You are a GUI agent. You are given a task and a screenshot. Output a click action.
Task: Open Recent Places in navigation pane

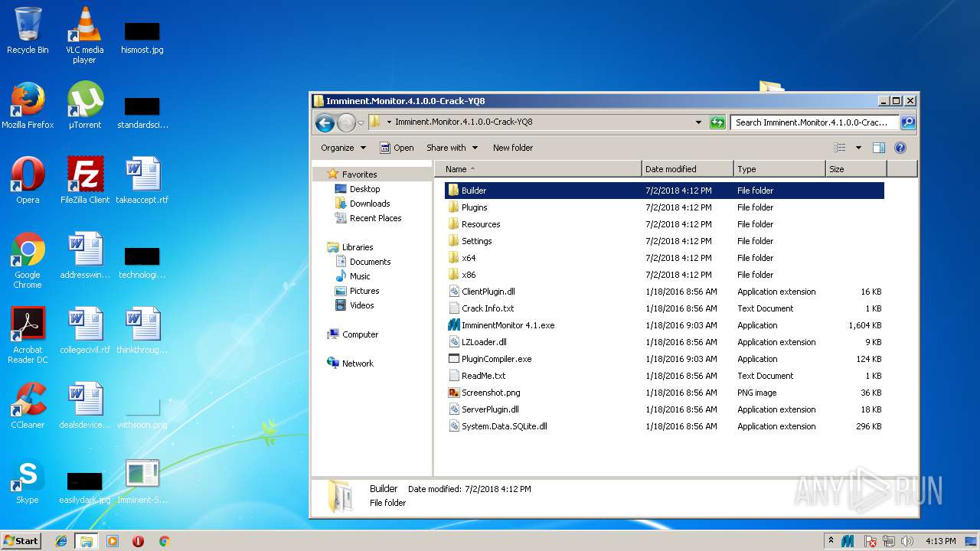[368, 218]
